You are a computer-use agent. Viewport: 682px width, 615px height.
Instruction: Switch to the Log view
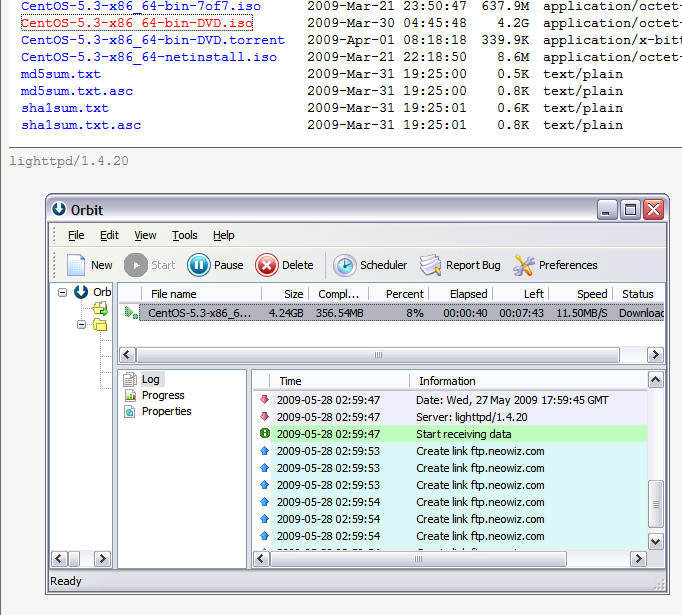[150, 379]
